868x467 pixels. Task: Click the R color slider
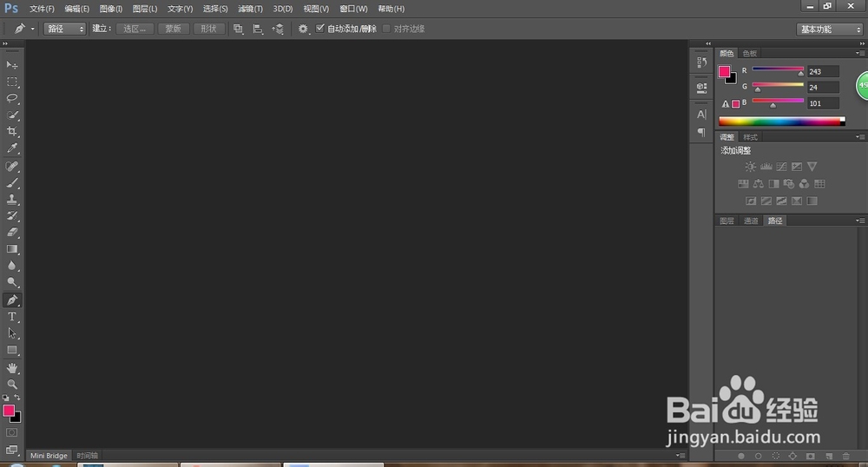pyautogui.click(x=778, y=69)
